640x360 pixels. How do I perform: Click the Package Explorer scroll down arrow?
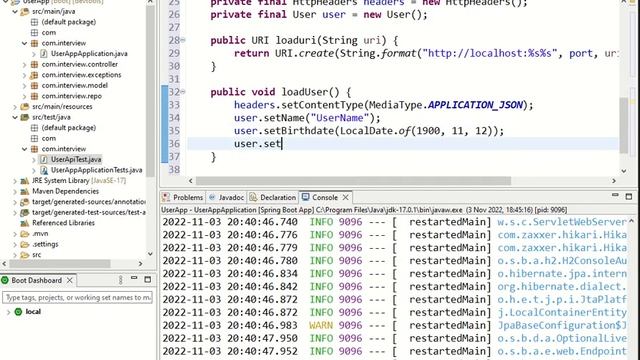pos(150,254)
